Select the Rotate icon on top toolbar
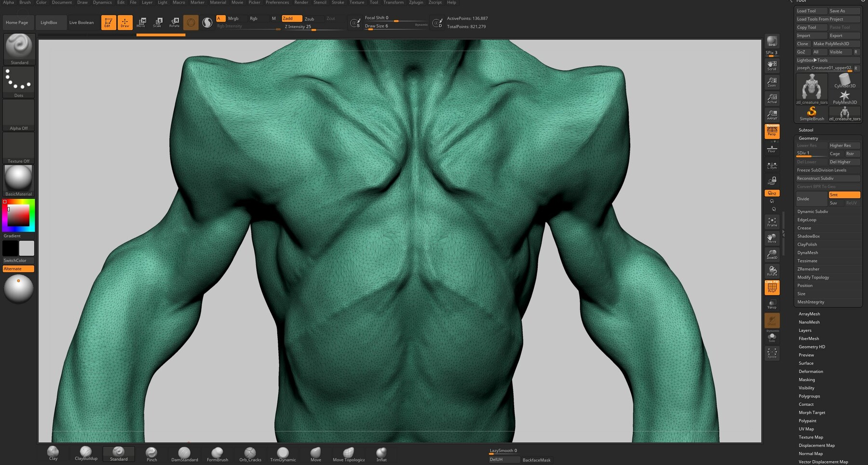 click(174, 22)
